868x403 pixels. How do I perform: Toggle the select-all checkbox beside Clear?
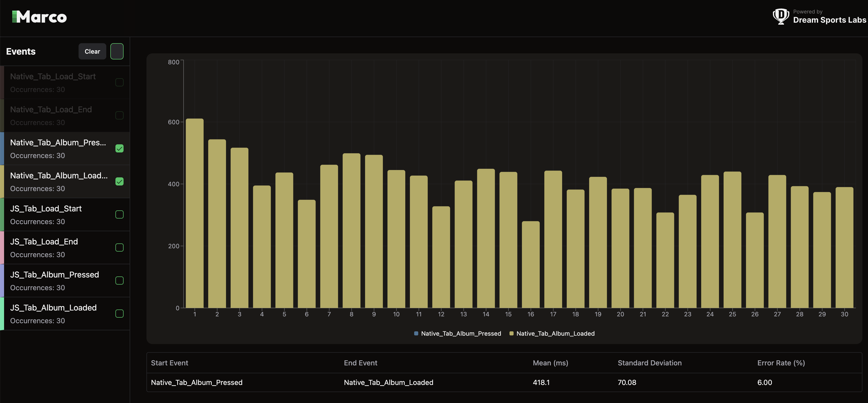click(117, 52)
